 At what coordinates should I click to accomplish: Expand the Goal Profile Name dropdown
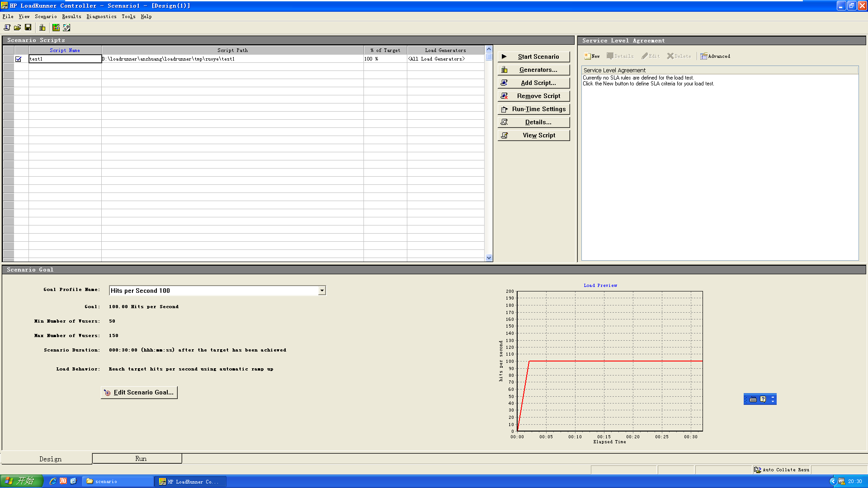[321, 290]
